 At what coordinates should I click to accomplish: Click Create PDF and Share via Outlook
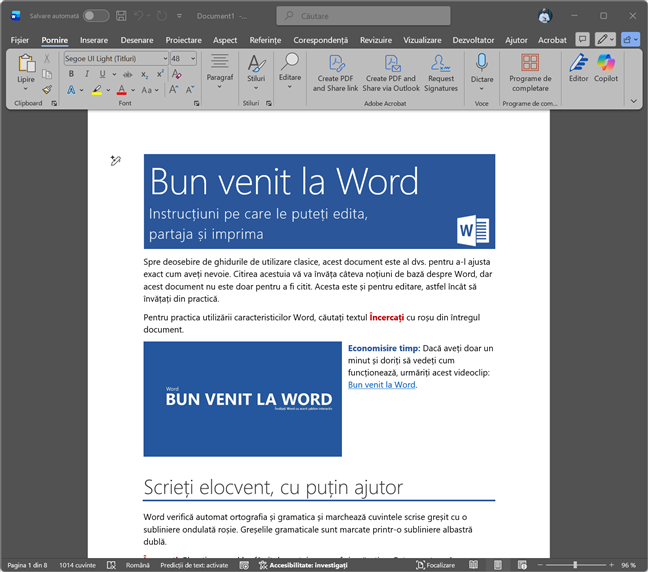tap(391, 73)
